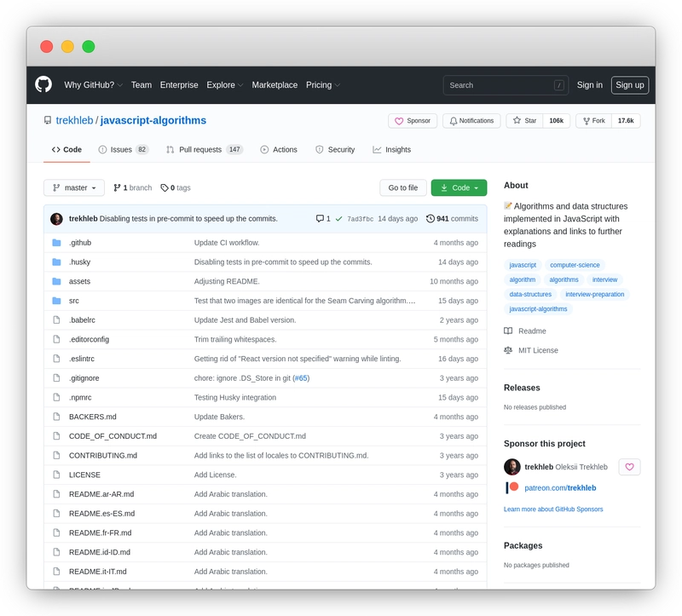Expand the Why GitHub? menu
The image size is (682, 616).
click(93, 84)
